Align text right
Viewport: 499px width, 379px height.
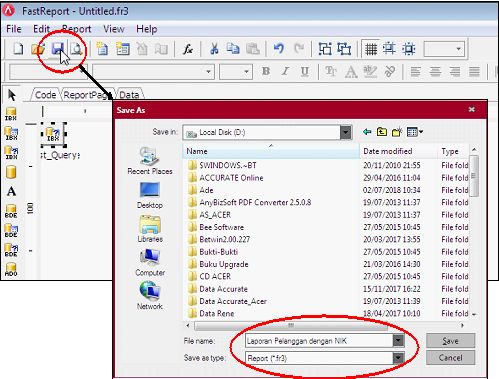point(455,71)
